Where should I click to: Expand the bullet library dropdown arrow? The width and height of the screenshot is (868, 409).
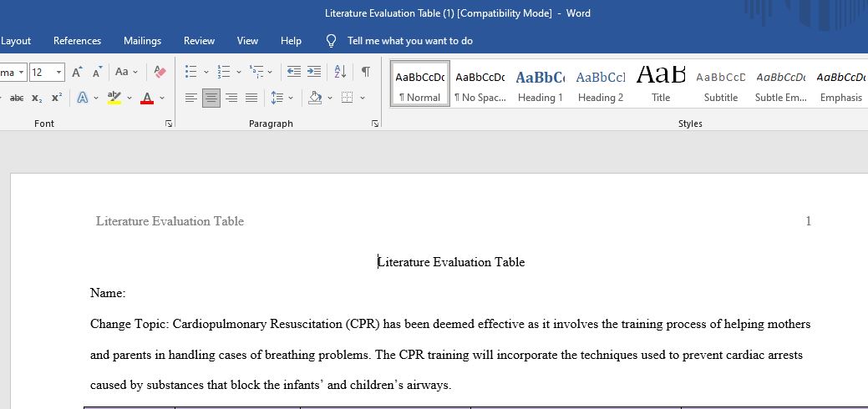click(x=206, y=72)
